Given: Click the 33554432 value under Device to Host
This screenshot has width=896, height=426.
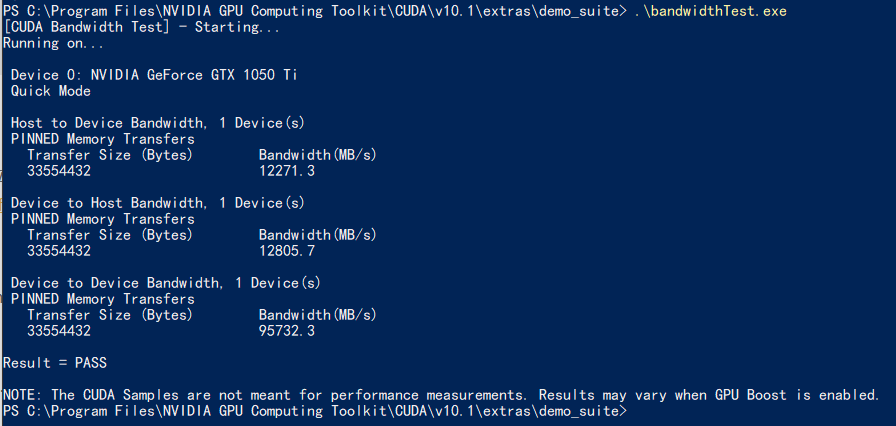Looking at the screenshot, I should 59,251.
